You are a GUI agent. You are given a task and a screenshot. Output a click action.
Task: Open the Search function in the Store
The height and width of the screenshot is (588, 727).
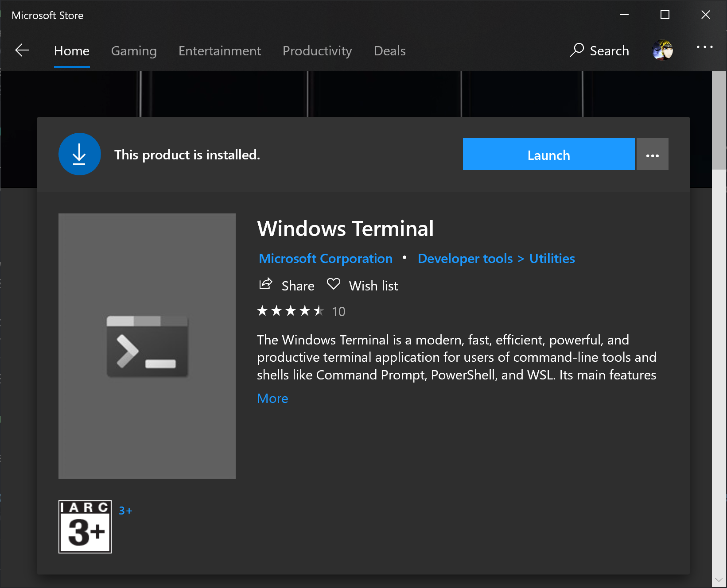coord(599,50)
